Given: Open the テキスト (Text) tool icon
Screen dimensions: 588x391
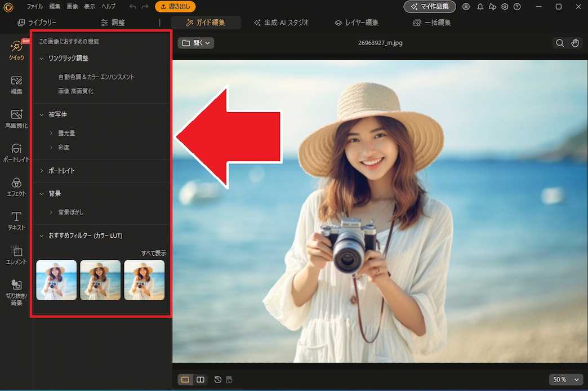Looking at the screenshot, I should pyautogui.click(x=15, y=218).
